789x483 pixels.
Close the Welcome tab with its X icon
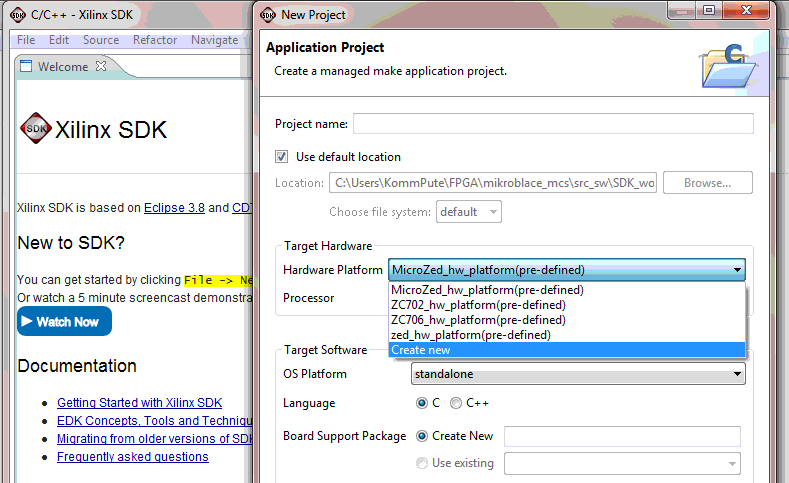[101, 66]
